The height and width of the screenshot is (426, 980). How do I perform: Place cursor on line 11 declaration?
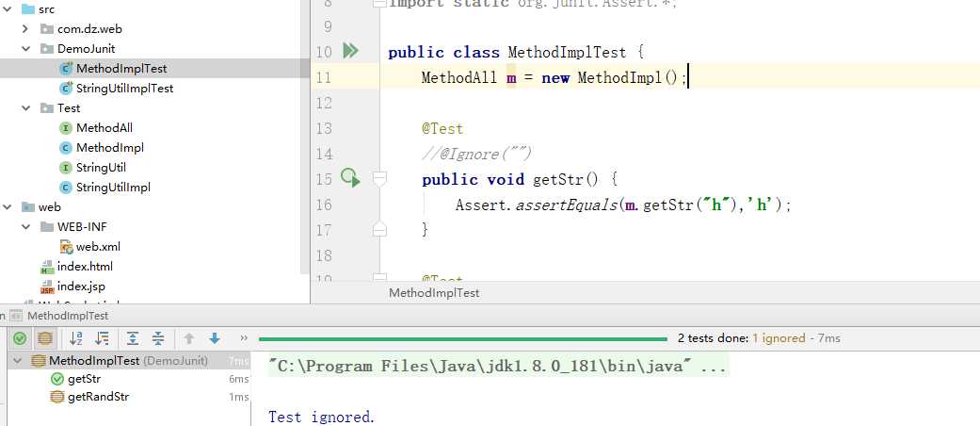point(554,77)
